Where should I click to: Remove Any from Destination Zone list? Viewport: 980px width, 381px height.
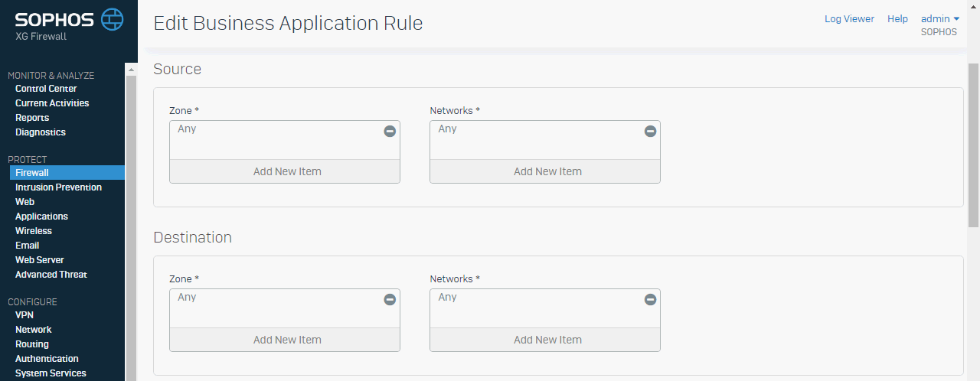pos(390,299)
